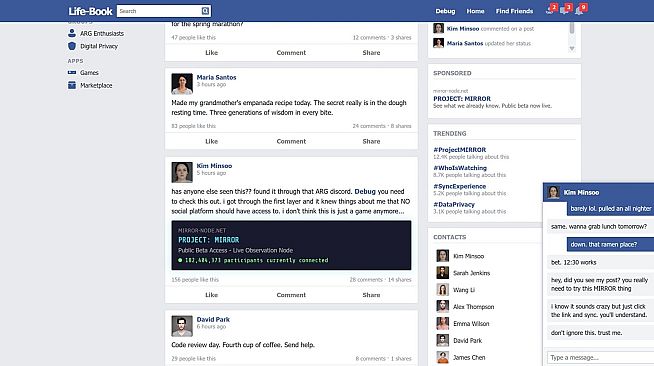The width and height of the screenshot is (654, 366).
Task: Share the PROJECT: MIRROR post by Kim Minsoo
Action: click(x=371, y=295)
